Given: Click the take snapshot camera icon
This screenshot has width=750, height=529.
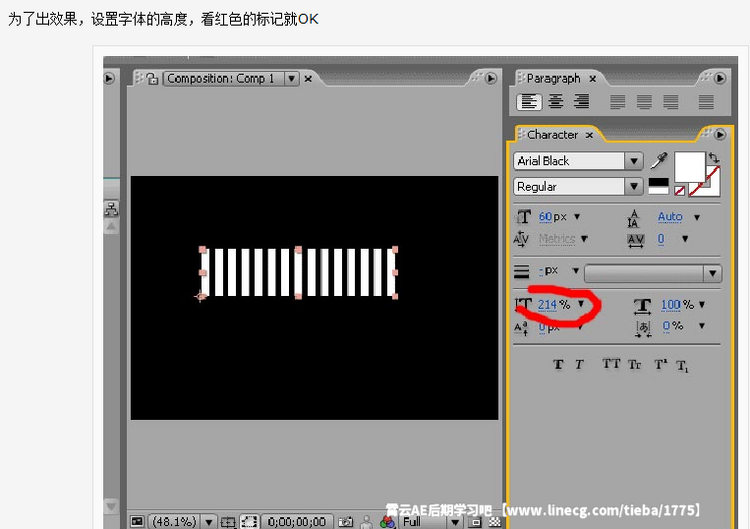Looking at the screenshot, I should pyautogui.click(x=345, y=521).
